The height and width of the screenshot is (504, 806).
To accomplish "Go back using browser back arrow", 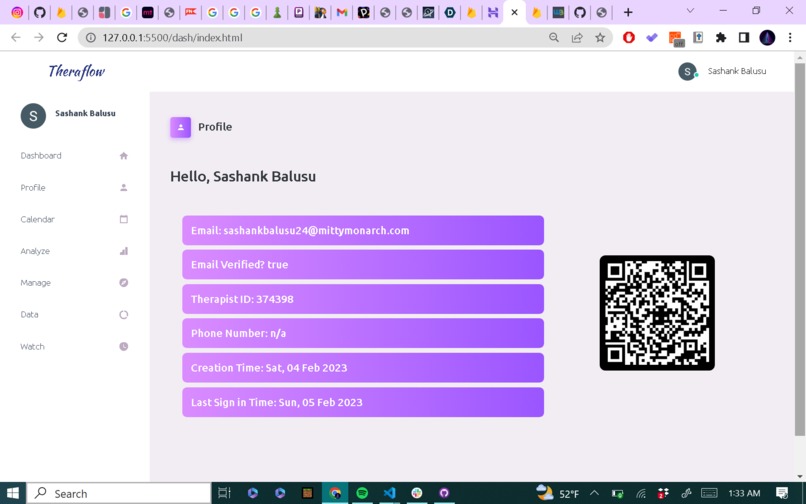I will click(x=16, y=38).
